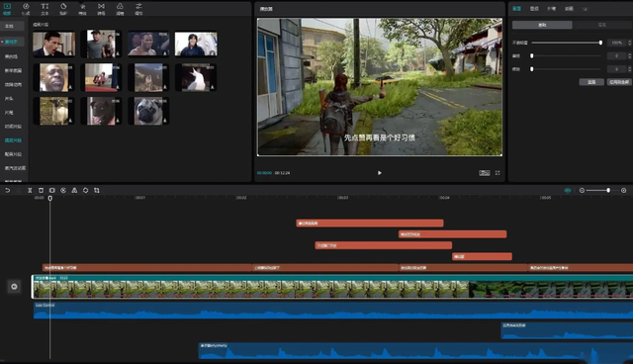Click the timeline zoom-in plus icon
Screen dimensions: 633x364
(x=624, y=190)
